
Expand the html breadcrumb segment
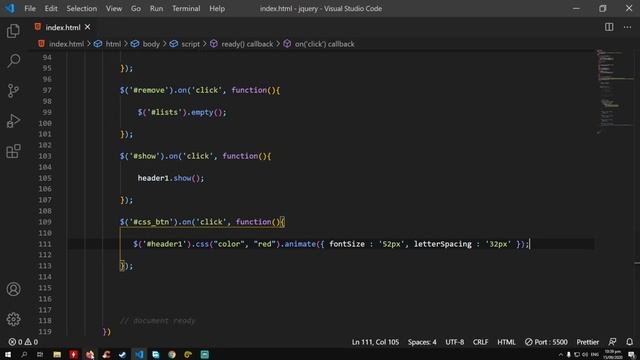[x=113, y=44]
